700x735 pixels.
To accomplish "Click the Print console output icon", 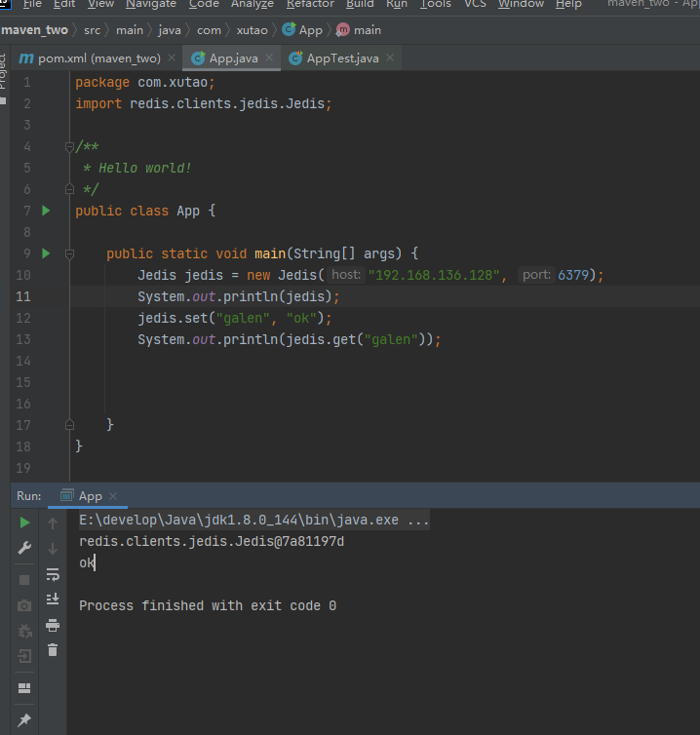I will 53,625.
